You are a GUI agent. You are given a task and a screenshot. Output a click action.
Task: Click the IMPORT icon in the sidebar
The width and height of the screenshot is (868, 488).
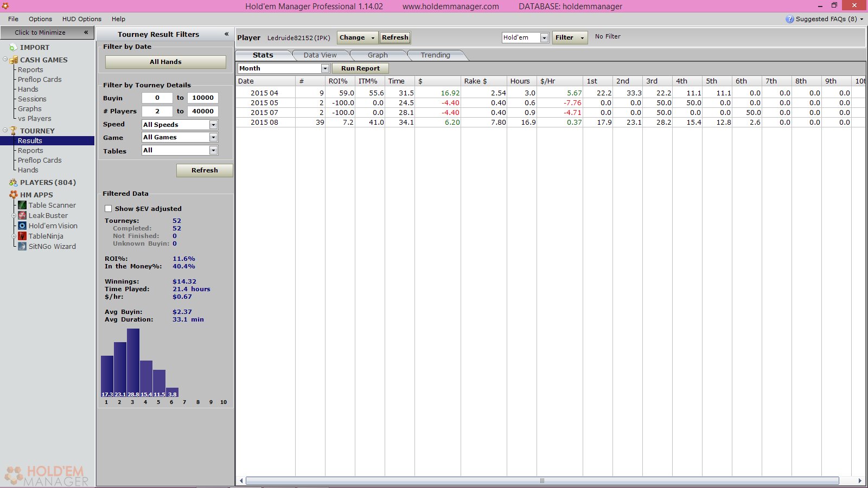14,48
